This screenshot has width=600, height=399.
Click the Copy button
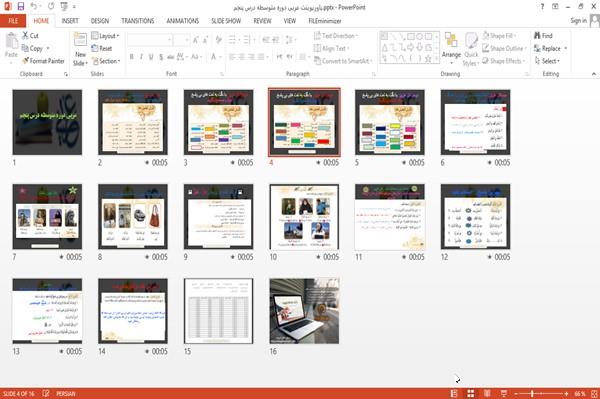pos(32,48)
